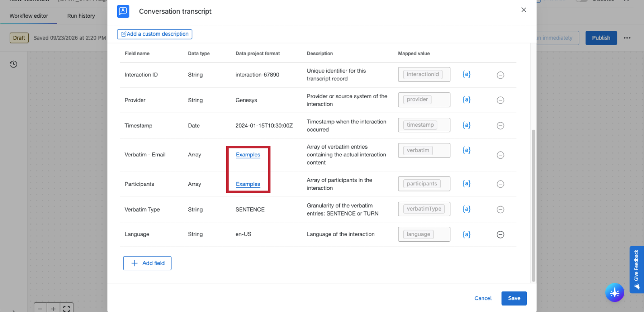Save the transcript field mapping

coord(514,298)
